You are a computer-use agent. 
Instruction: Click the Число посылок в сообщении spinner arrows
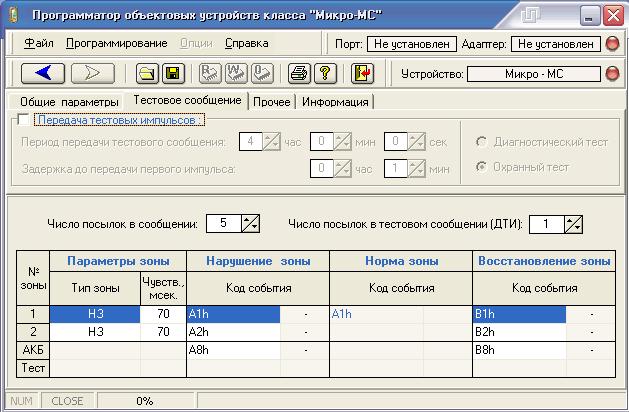coord(251,224)
